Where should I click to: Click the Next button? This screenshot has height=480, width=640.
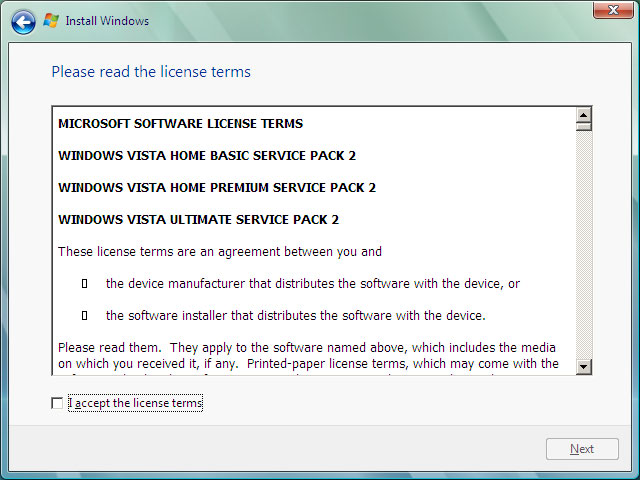click(582, 449)
